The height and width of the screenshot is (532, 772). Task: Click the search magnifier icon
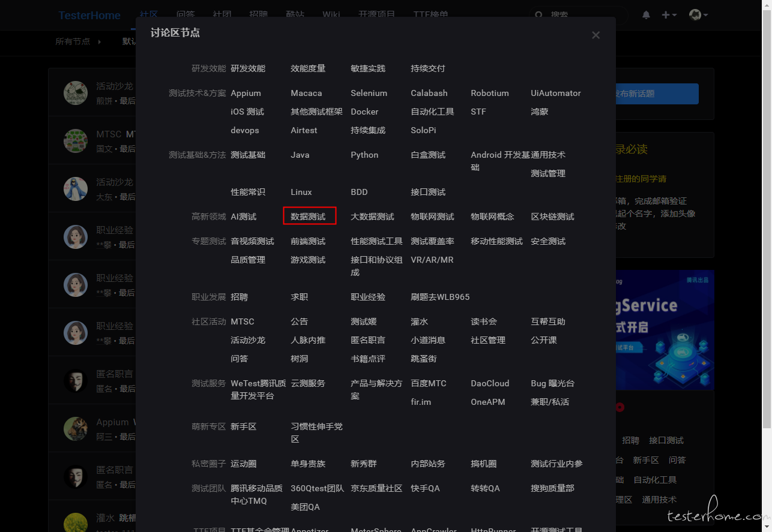[538, 15]
